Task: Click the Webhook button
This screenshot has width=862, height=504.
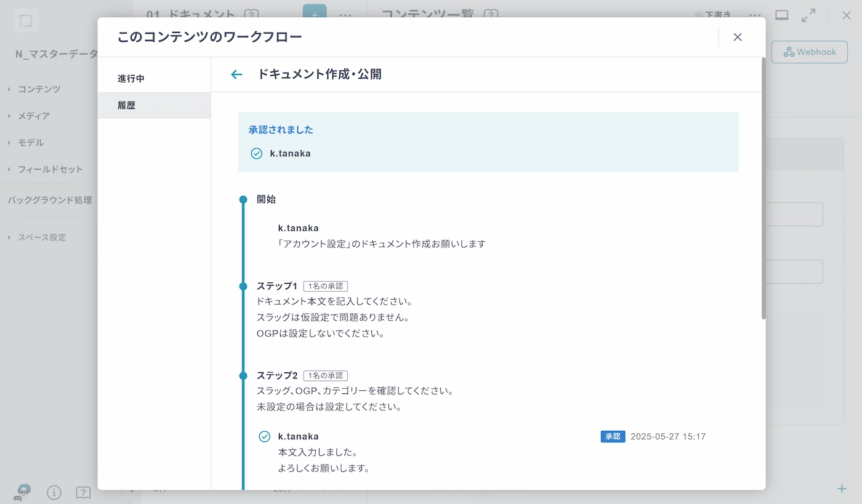Action: (x=809, y=52)
